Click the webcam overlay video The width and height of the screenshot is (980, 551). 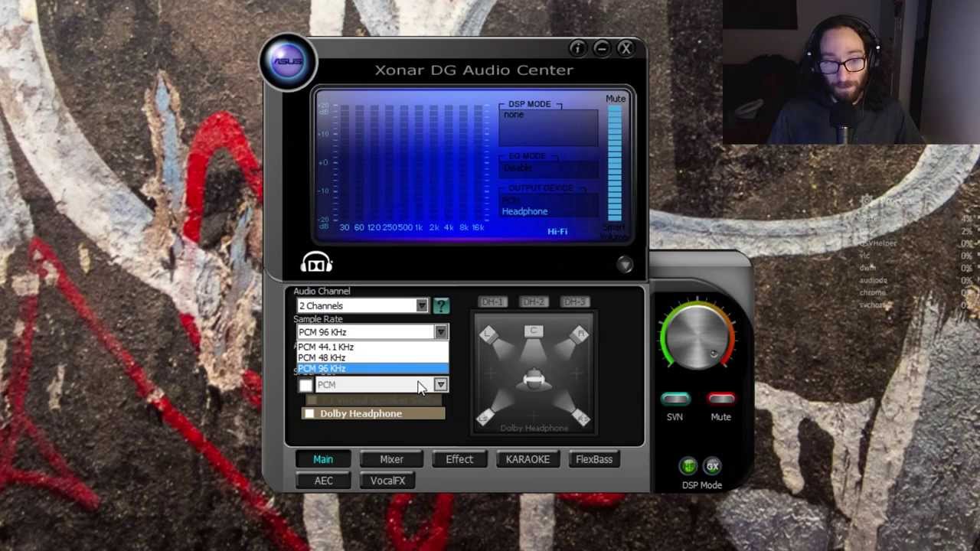(851, 72)
